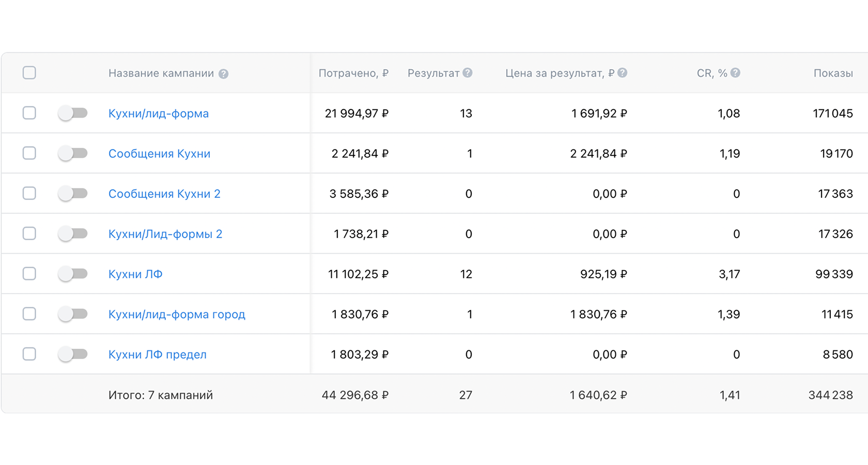Tick the select-all checkbox in header

29,73
